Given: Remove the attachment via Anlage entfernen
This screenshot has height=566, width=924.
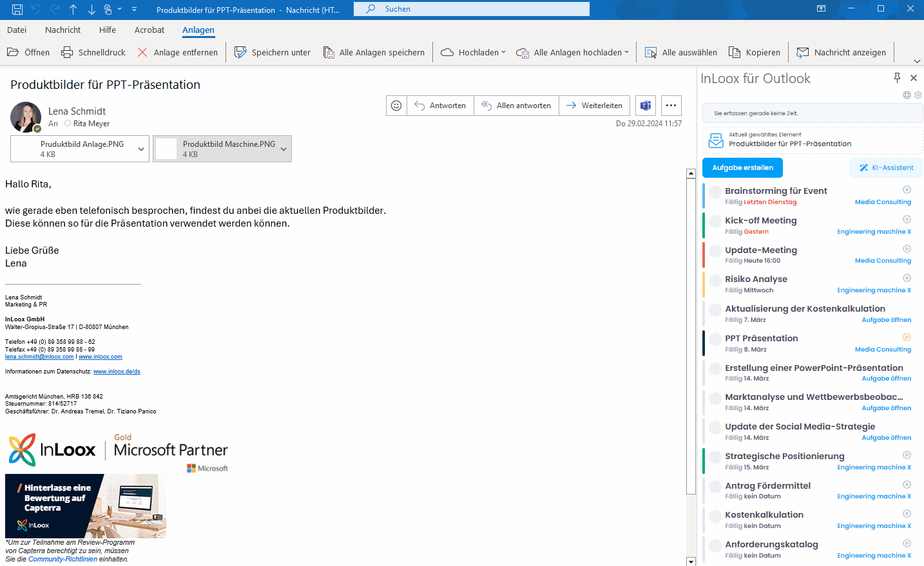Looking at the screenshot, I should pos(177,52).
